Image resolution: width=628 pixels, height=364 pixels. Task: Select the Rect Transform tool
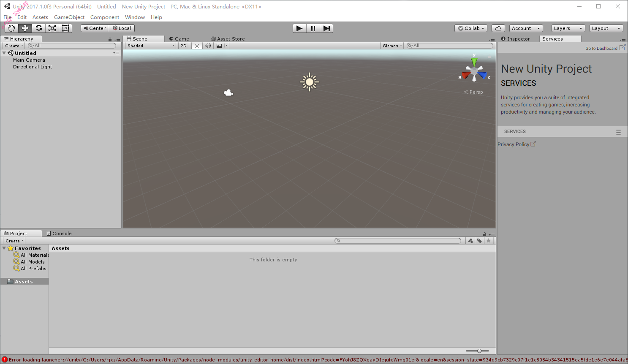[65, 28]
